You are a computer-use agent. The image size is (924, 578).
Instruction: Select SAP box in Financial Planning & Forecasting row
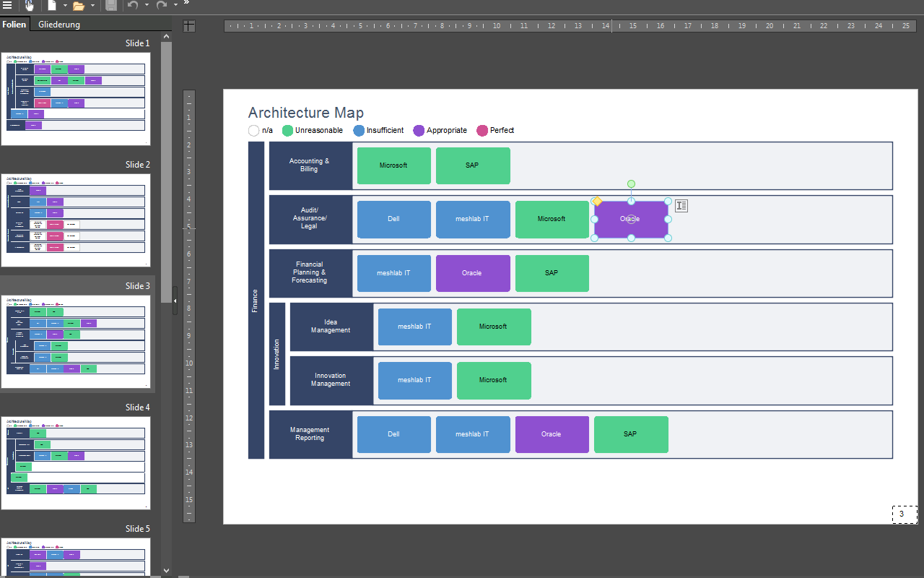[x=552, y=273]
